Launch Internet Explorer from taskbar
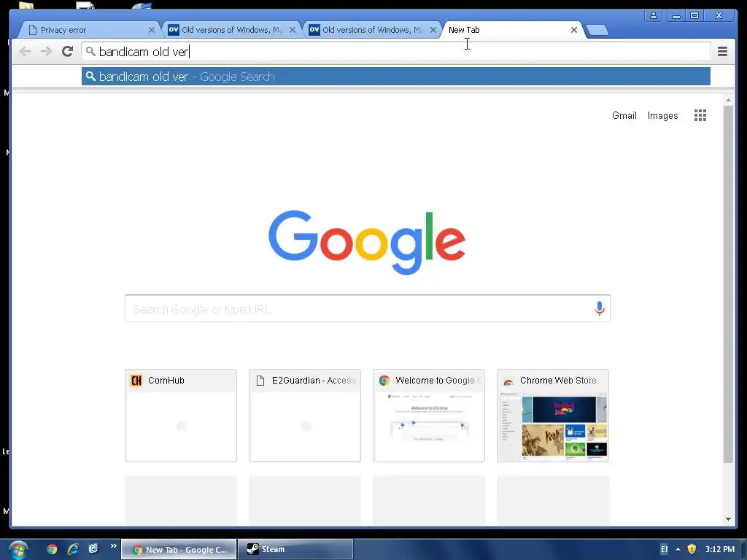This screenshot has width=747, height=560. 73,549
